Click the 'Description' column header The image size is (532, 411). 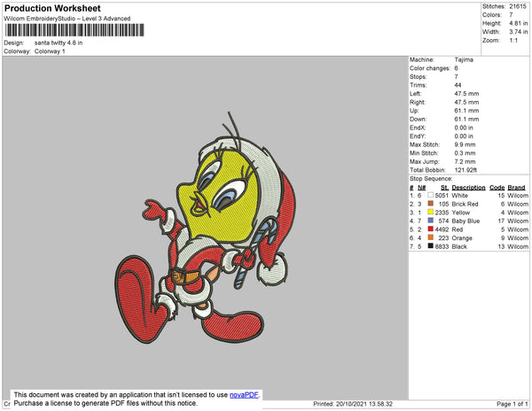point(468,188)
